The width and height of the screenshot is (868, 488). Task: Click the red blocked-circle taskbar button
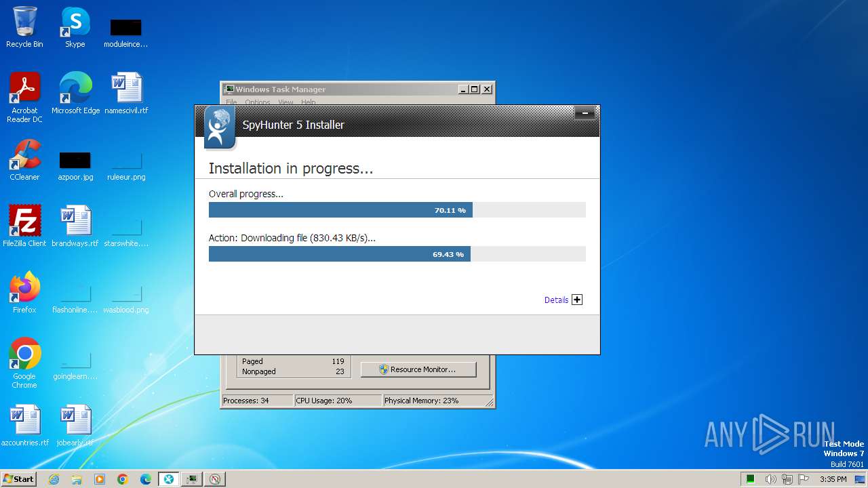(x=215, y=479)
